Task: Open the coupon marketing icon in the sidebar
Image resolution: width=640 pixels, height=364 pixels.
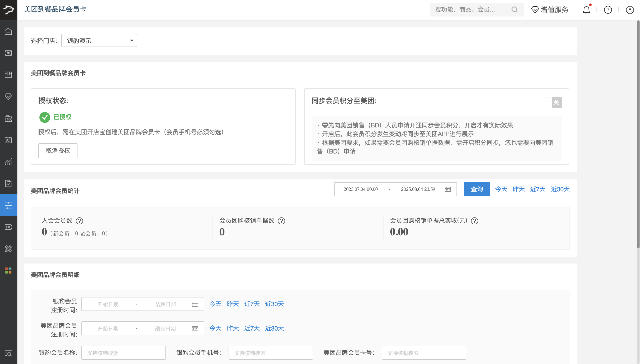Action: coord(8,118)
